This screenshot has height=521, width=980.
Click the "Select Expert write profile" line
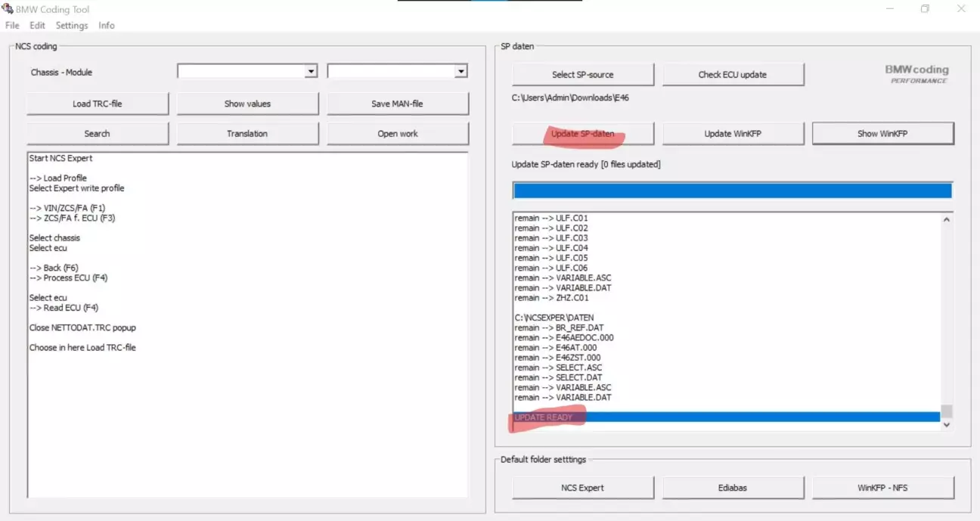(77, 188)
